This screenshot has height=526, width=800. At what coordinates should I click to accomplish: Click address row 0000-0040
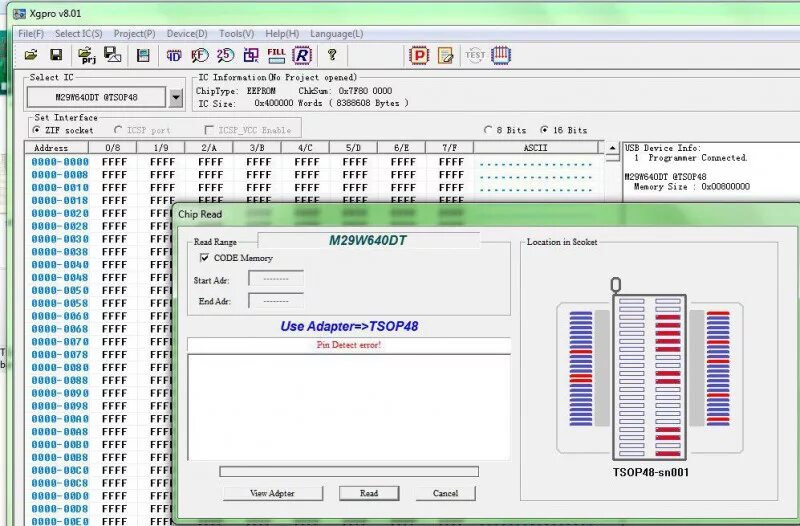pos(60,265)
